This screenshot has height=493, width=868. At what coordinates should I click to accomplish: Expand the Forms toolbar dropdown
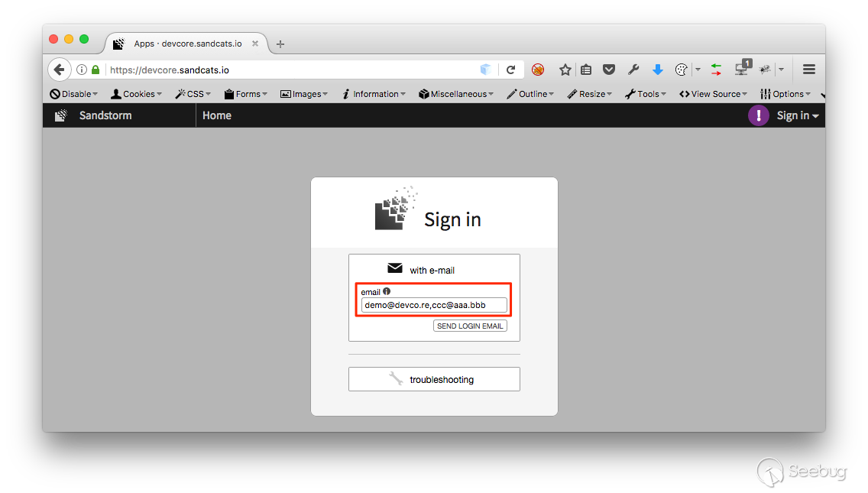(246, 94)
